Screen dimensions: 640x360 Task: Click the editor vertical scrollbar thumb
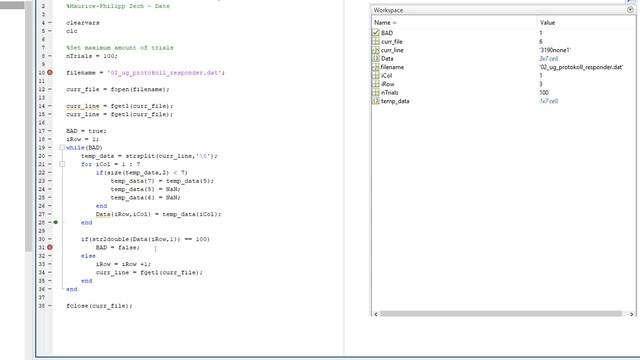(29, 126)
